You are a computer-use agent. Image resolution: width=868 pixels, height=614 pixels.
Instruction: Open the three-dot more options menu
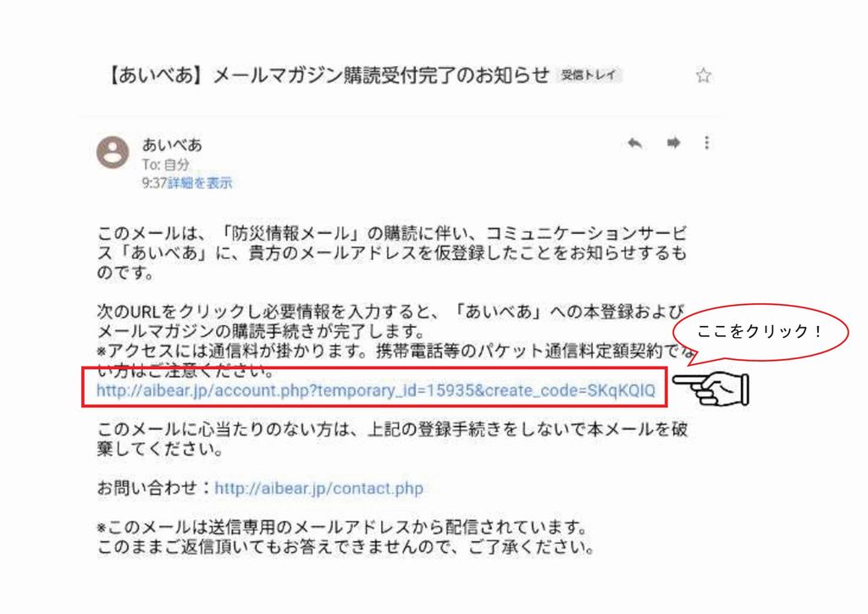tap(706, 143)
